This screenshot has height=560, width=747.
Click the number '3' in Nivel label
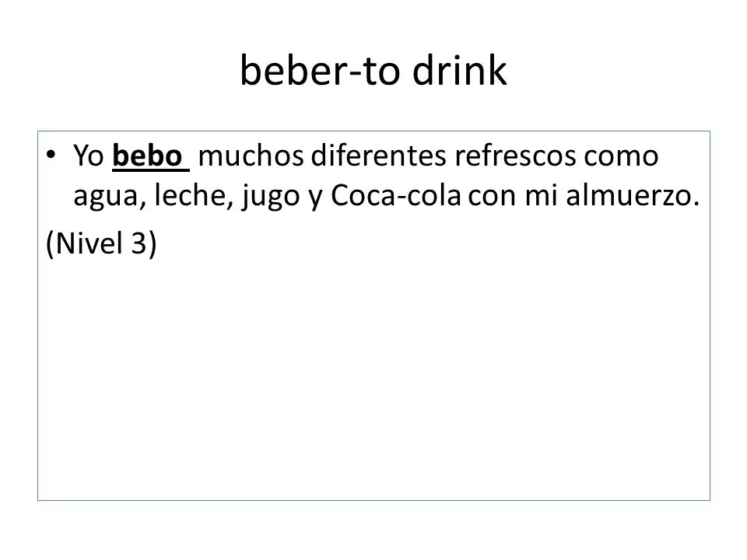[x=139, y=243]
